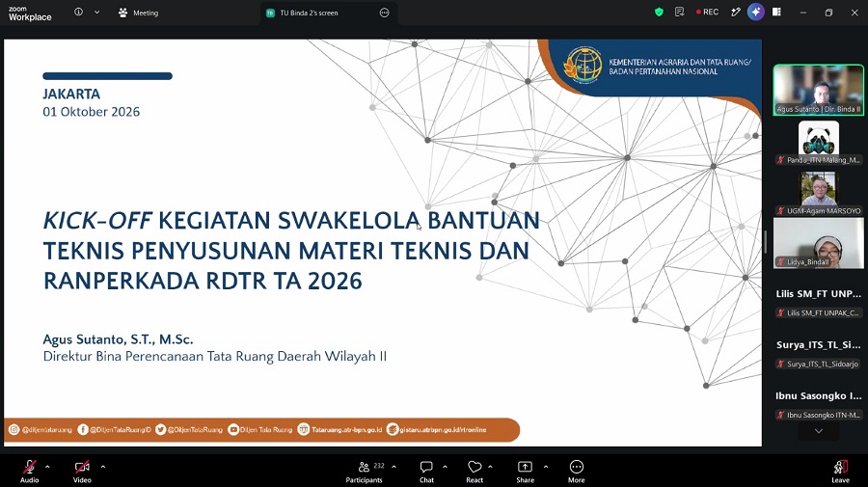Leave the meeting
This screenshot has width=868, height=487.
tap(840, 473)
